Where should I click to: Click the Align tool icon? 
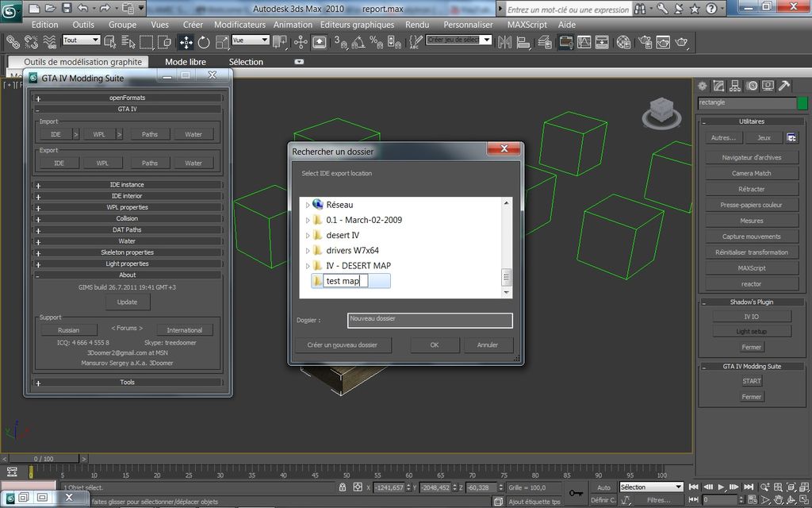tap(523, 42)
